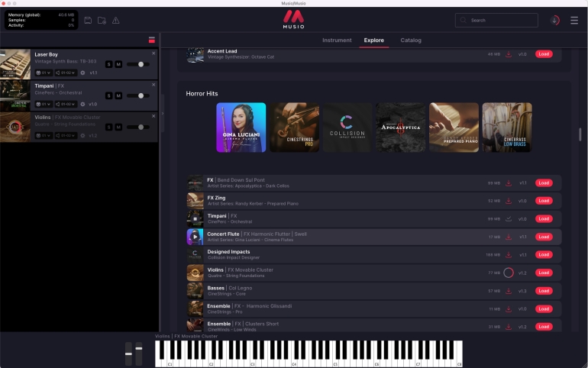
Task: Download Concert Flute Harmonic Flutter
Action: pos(509,237)
